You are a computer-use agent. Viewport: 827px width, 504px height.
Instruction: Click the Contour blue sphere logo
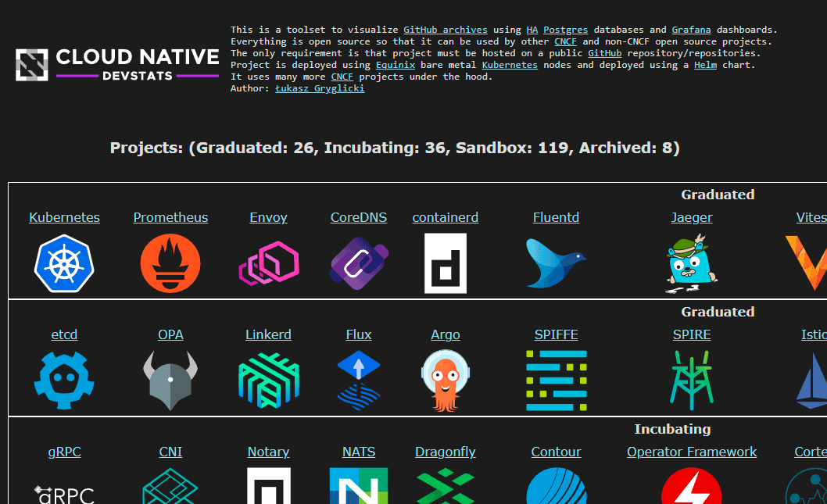(556, 485)
